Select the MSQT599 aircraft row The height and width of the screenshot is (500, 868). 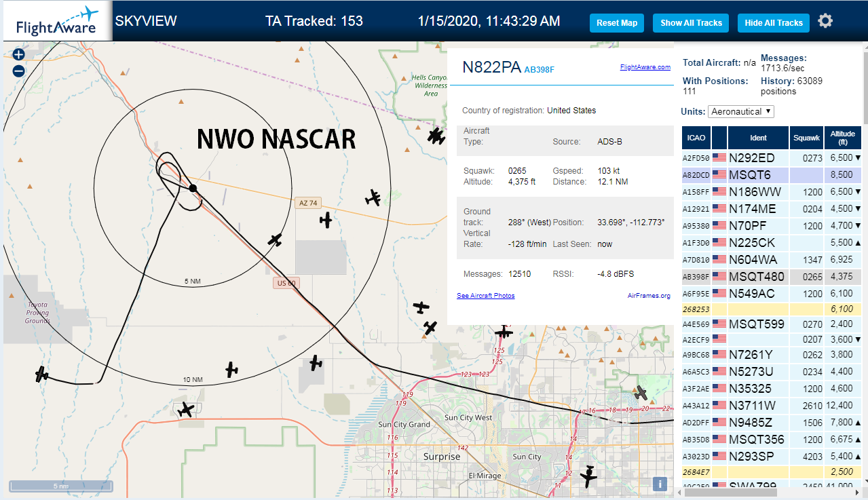point(772,324)
